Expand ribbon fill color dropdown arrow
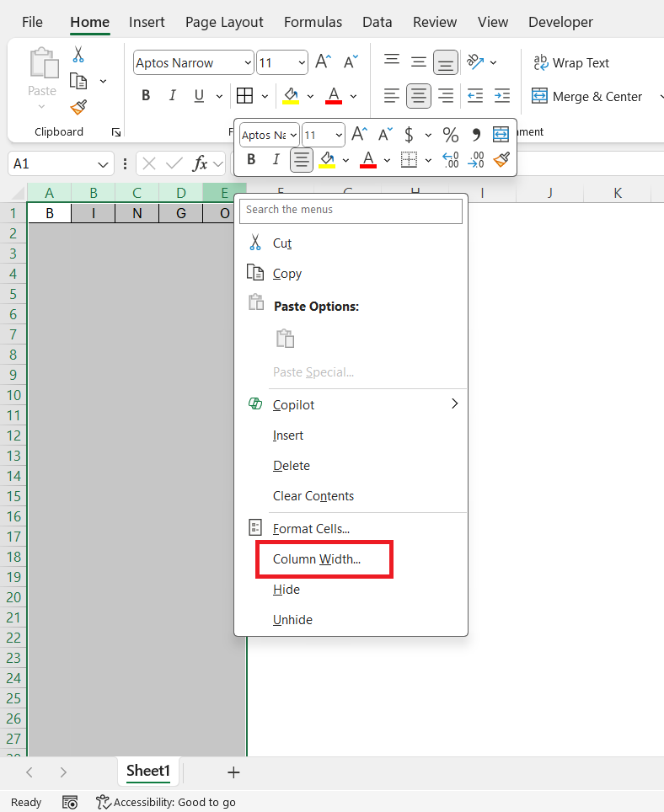This screenshot has height=812, width=664. tap(310, 96)
